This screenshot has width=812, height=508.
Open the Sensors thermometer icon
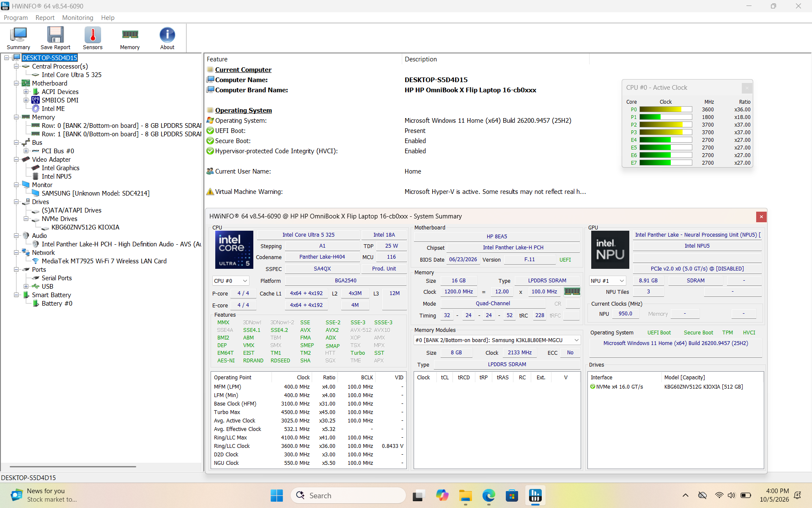(93, 38)
